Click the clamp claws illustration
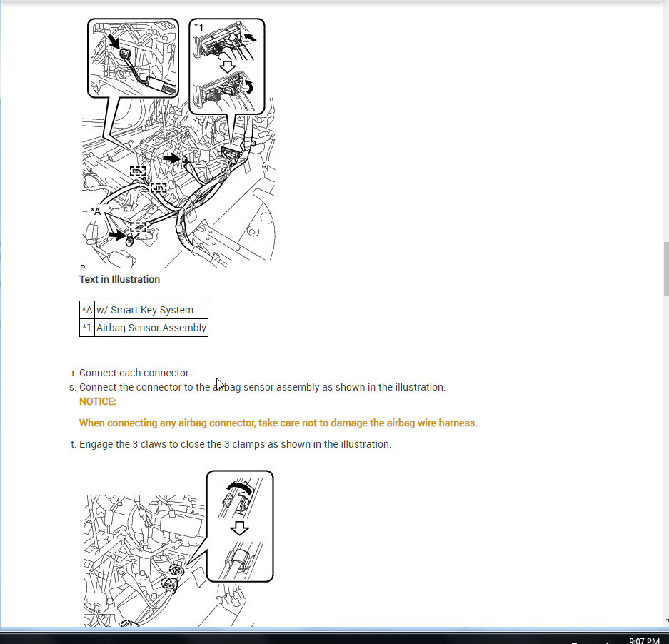The width and height of the screenshot is (669, 644). coord(178,548)
